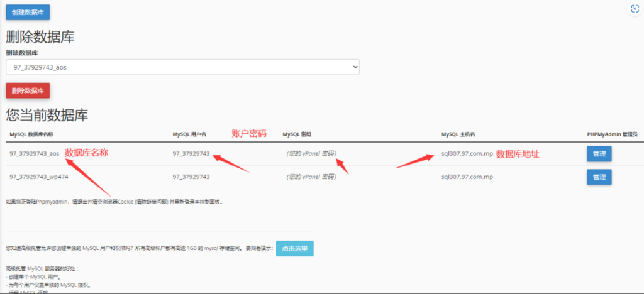Screen dimensions: 644x294
Task: Select the 97_37929743_wp474 database name cell
Action: click(x=39, y=177)
